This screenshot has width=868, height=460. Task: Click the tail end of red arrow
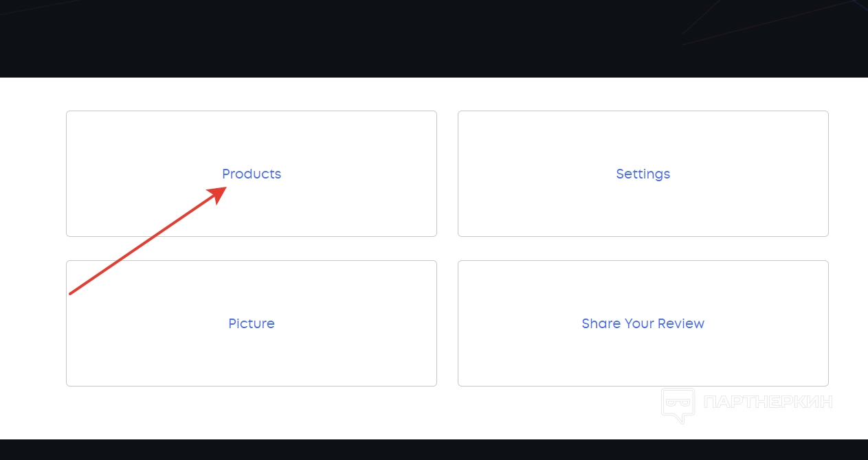coord(71,293)
